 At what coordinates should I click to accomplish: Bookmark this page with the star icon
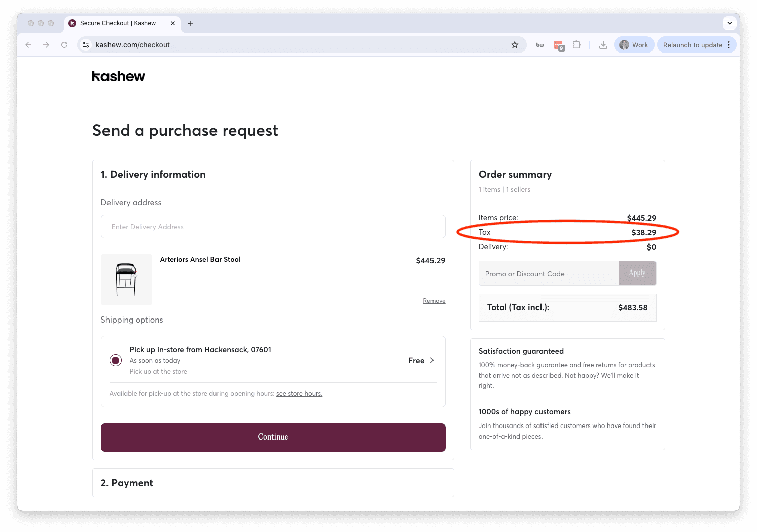pos(515,45)
